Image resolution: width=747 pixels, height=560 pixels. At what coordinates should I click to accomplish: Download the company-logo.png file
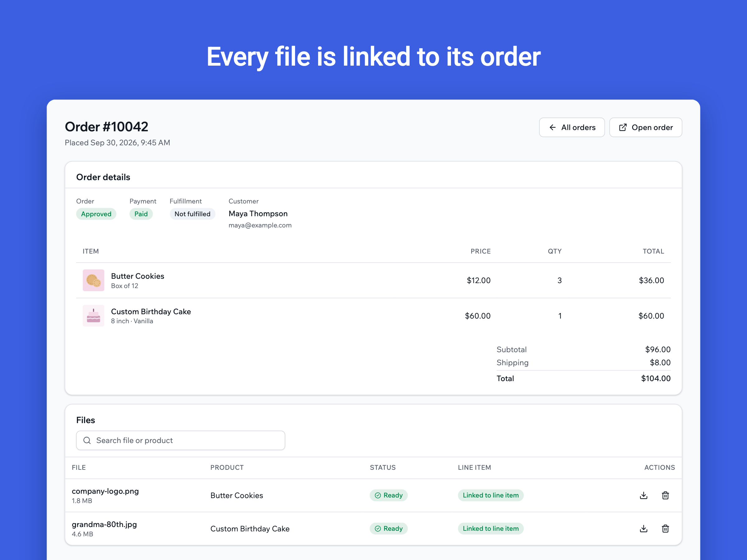[644, 495]
